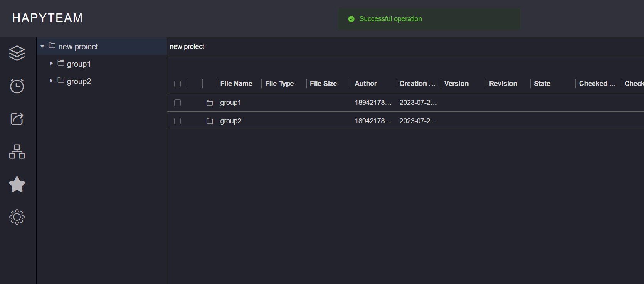Click the folder icon beside new proiect in tree
Screen dimensions: 644x284
52,45
